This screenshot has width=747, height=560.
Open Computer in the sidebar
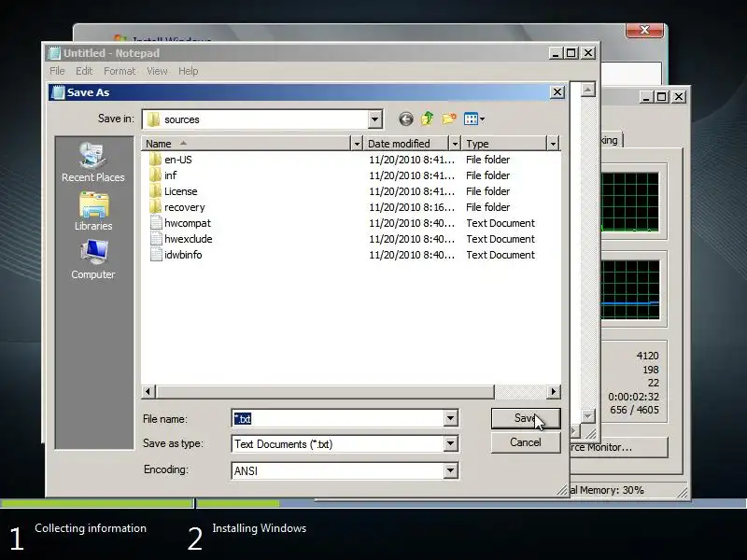click(x=92, y=260)
